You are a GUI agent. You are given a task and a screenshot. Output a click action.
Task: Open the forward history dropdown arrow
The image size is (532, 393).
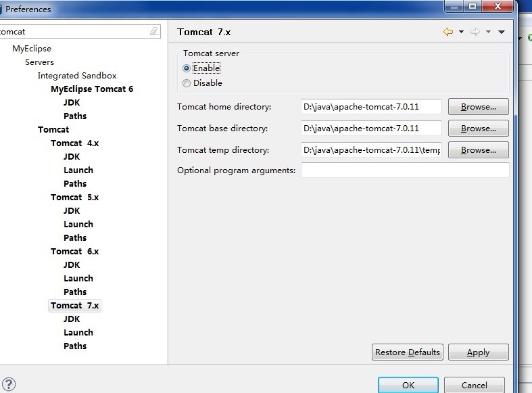click(x=488, y=32)
